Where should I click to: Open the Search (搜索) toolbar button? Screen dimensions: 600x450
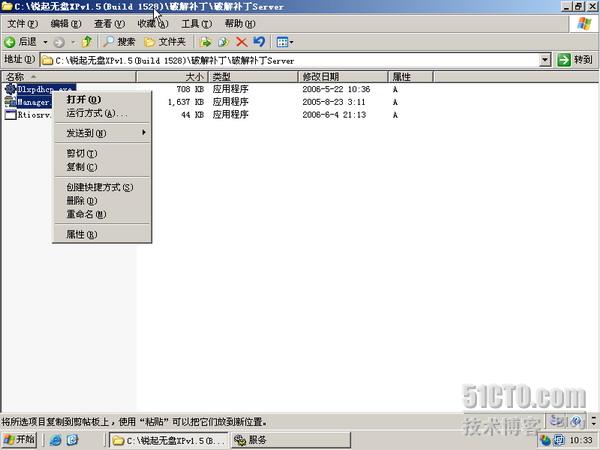click(x=119, y=41)
